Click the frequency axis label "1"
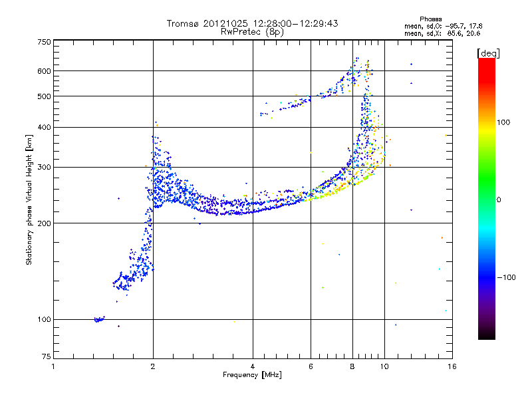Viewport: 532px width, 399px height. (53, 366)
